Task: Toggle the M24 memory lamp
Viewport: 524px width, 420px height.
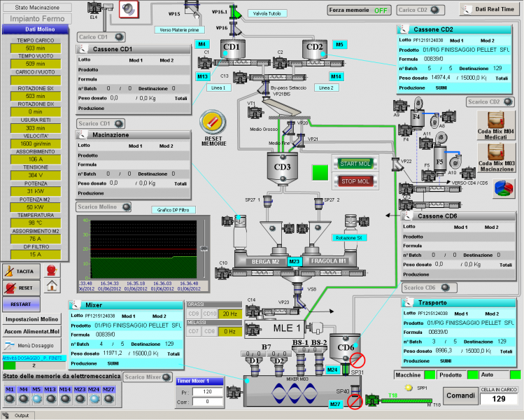Action: pyautogui.click(x=94, y=398)
